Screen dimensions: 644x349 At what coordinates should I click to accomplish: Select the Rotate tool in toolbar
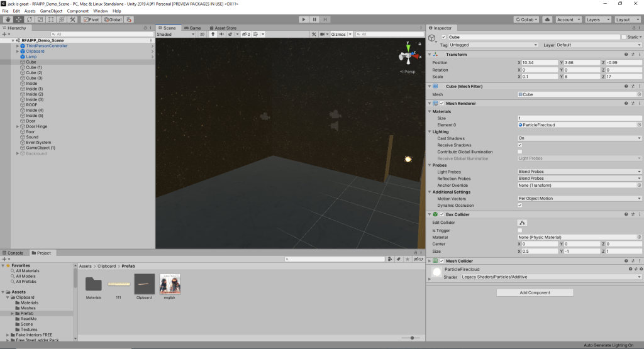pos(30,19)
